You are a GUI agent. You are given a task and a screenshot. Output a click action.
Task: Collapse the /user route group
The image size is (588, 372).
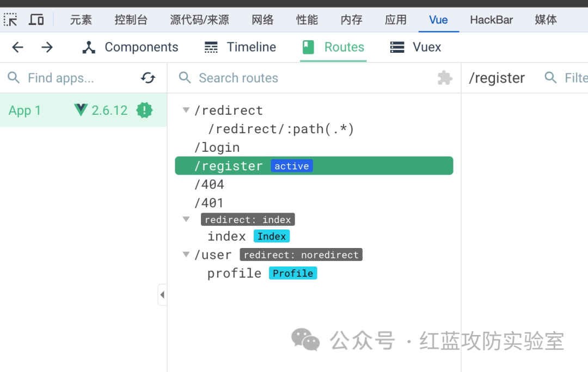(186, 255)
